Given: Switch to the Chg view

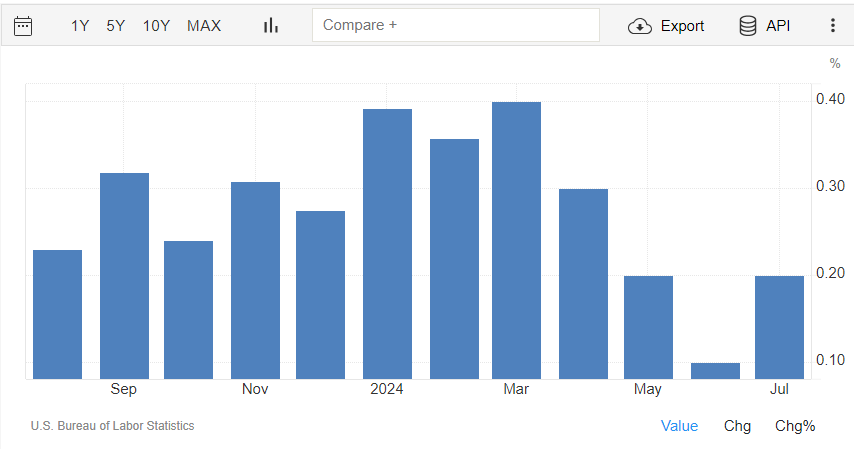Looking at the screenshot, I should coord(737,426).
